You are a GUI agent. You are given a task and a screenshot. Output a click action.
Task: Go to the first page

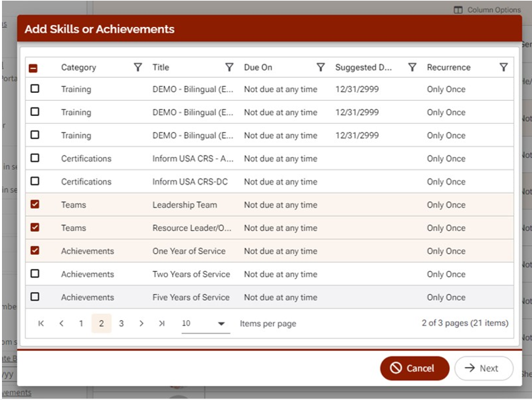tap(41, 324)
